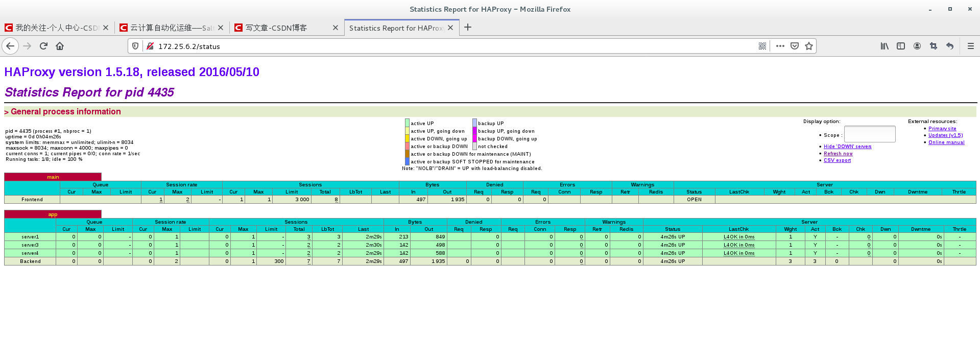Save page to Pocket icon

pyautogui.click(x=795, y=46)
